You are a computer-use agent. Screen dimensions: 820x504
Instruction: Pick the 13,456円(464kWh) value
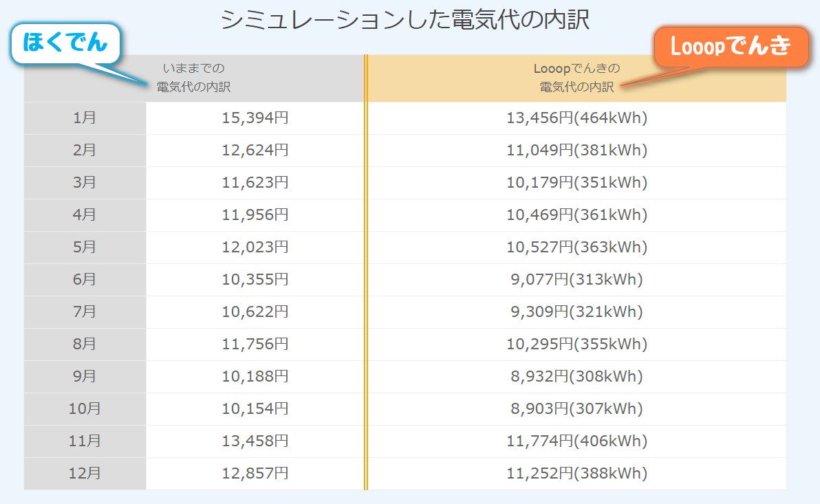(x=577, y=118)
